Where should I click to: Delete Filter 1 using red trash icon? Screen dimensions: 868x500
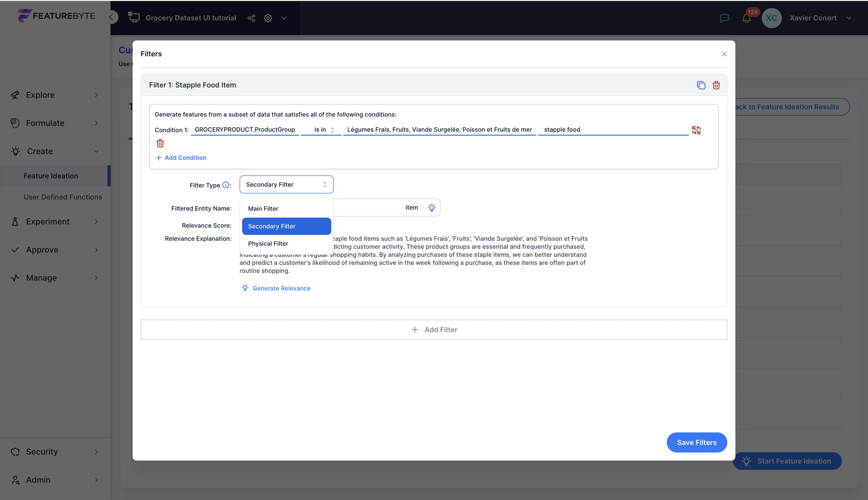(x=716, y=85)
